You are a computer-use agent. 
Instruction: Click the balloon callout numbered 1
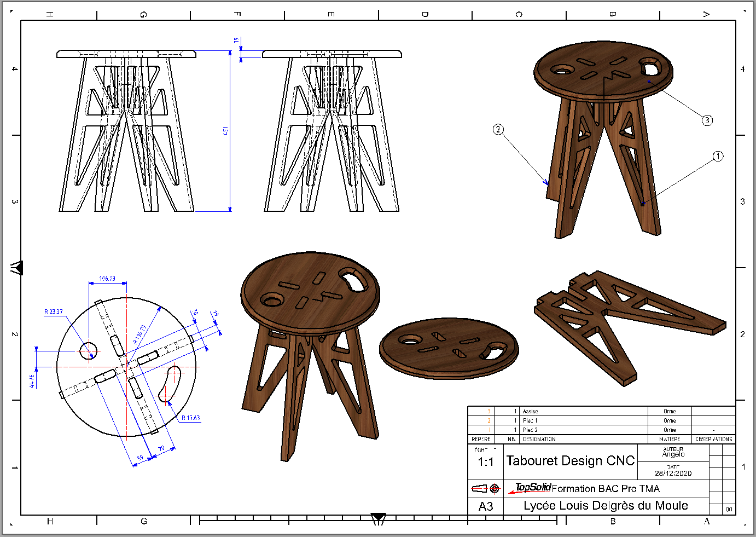coord(718,157)
